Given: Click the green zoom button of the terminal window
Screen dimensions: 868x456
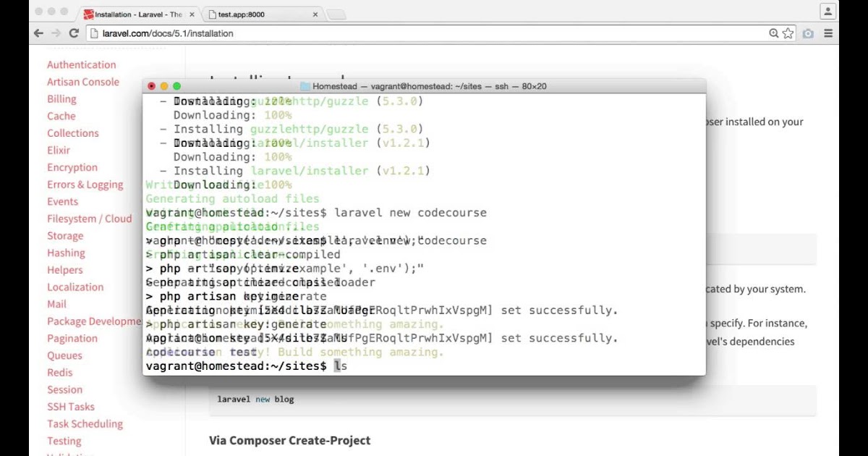Looking at the screenshot, I should tap(176, 86).
